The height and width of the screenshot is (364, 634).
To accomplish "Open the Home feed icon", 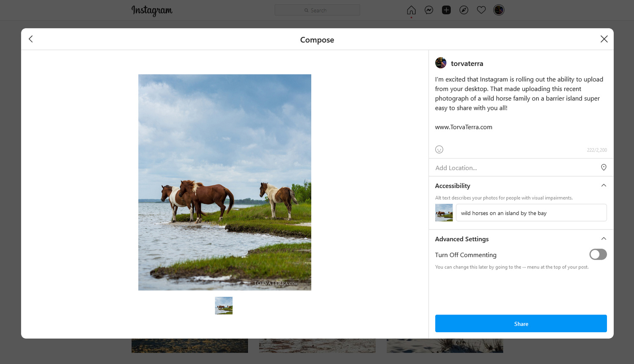I will point(411,10).
